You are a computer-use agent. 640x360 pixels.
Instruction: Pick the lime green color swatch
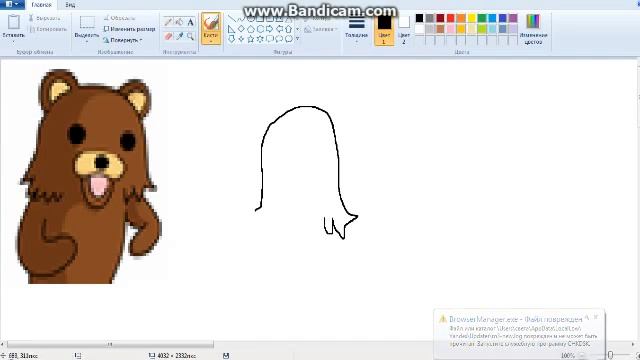(x=482, y=29)
